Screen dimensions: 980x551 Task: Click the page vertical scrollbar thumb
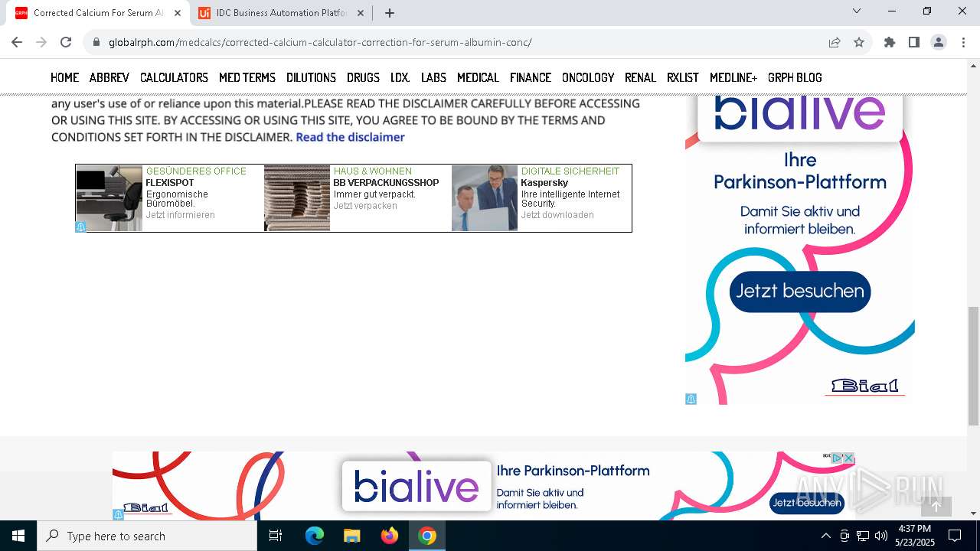click(x=973, y=366)
